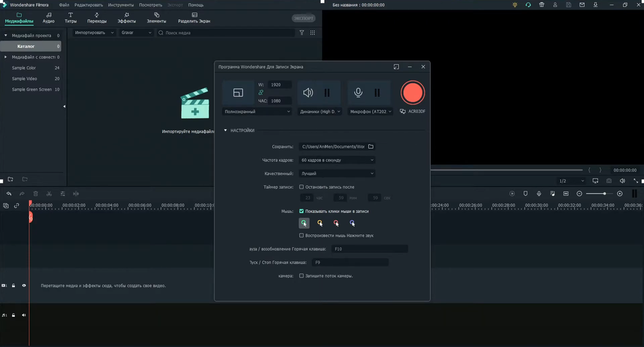
Task: Click the media search field
Action: [226, 33]
